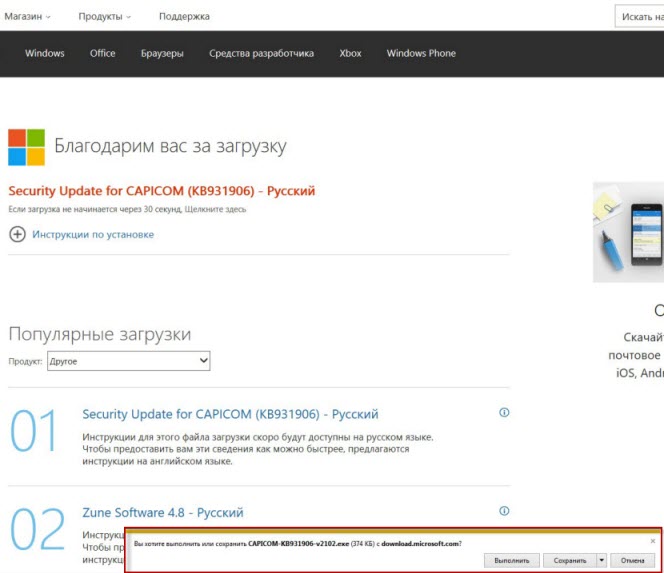Click the large 01 rank number
This screenshot has height=573, width=664.
click(x=33, y=431)
